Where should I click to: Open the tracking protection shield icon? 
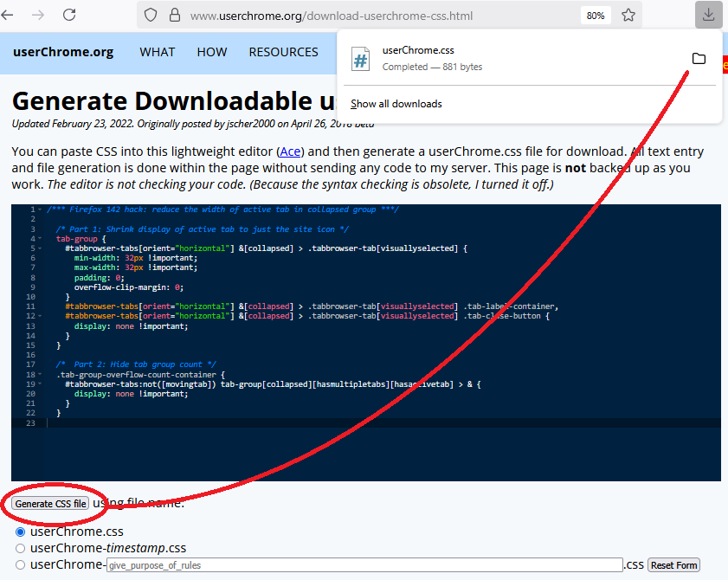(x=151, y=16)
